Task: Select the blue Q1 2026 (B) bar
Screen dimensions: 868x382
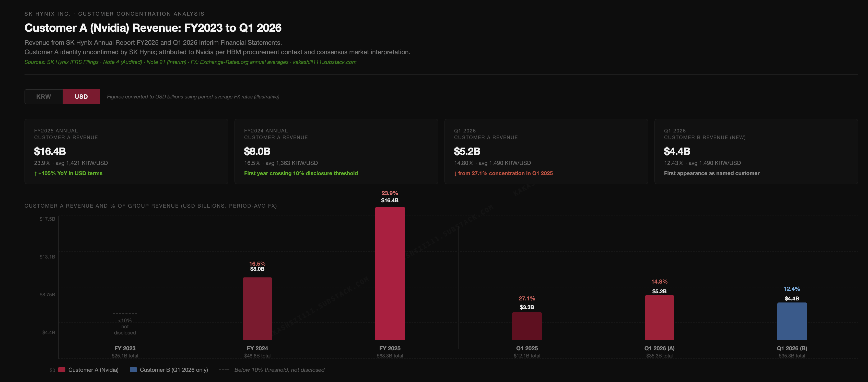Action: pos(792,321)
